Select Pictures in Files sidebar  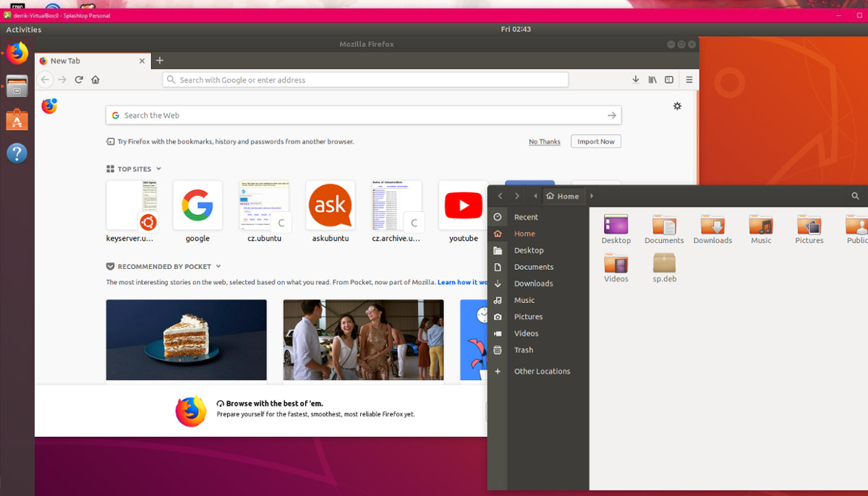click(x=538, y=317)
